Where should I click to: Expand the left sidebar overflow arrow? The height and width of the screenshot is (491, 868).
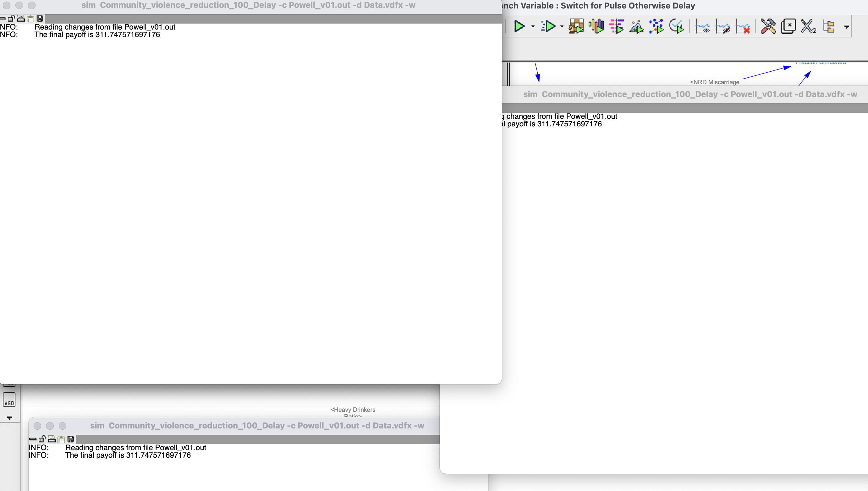click(9, 417)
